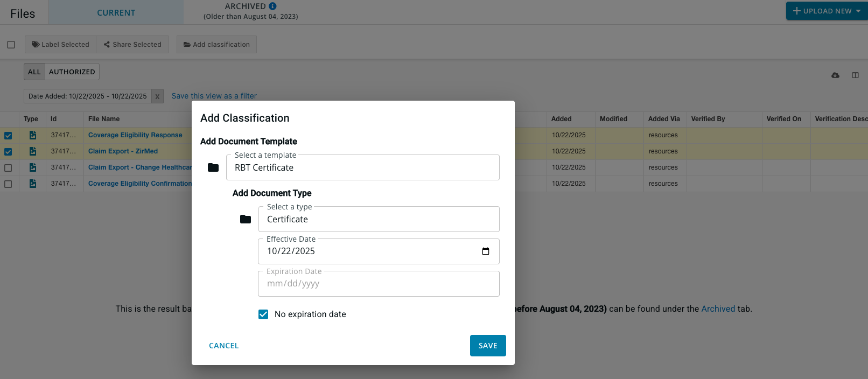The height and width of the screenshot is (379, 868).
Task: Open the Archived link in the message
Action: tap(718, 309)
